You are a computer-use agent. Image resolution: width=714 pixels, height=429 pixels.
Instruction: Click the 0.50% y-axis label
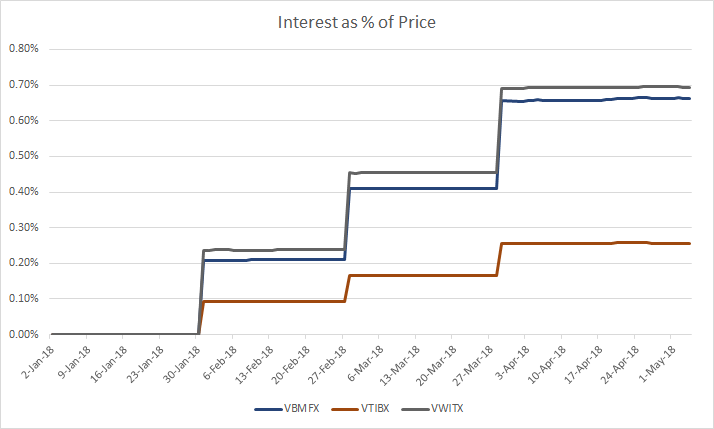(x=24, y=156)
